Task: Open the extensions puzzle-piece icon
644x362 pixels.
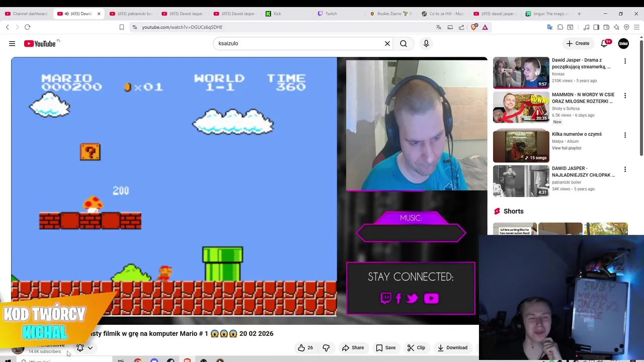Action: [560, 27]
